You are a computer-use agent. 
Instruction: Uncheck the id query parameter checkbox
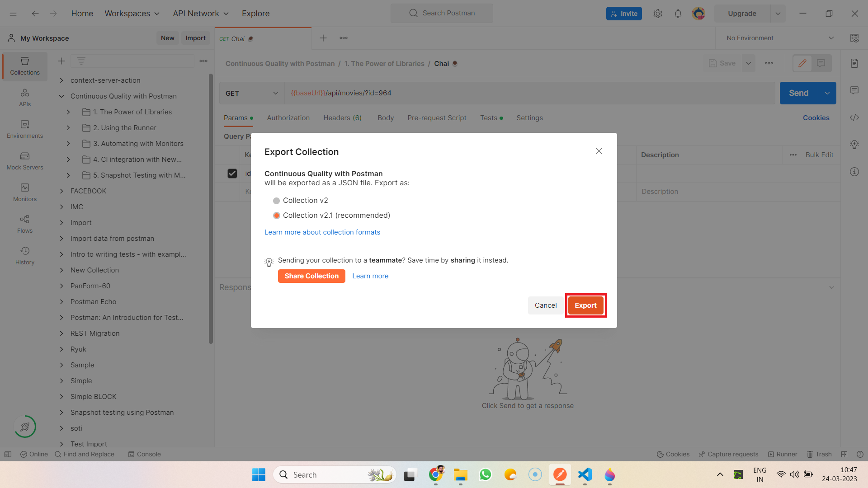[232, 174]
